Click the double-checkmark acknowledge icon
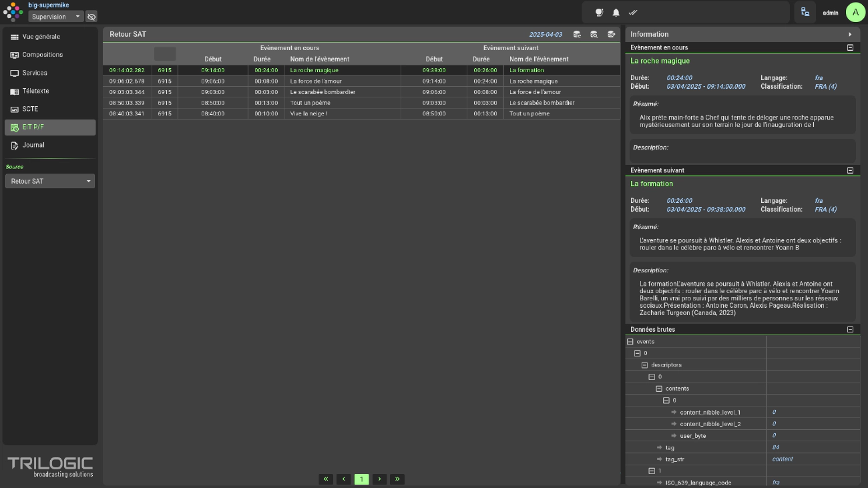This screenshot has width=868, height=488. point(633,13)
